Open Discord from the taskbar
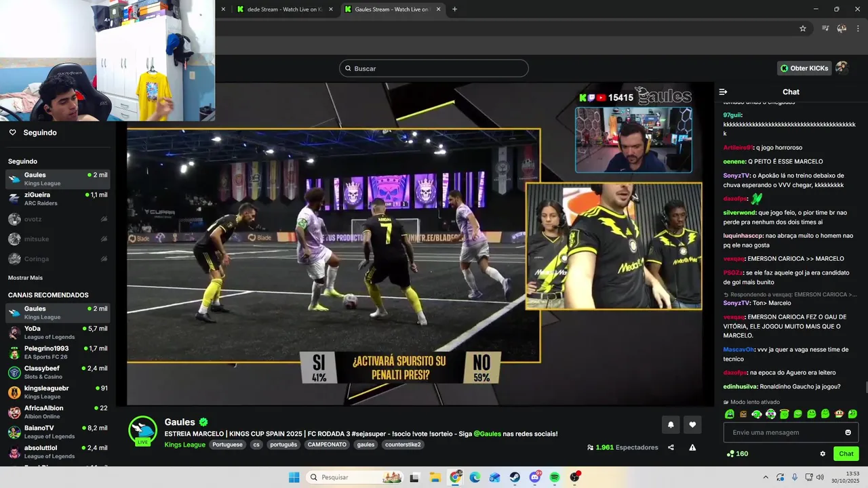 tap(535, 477)
